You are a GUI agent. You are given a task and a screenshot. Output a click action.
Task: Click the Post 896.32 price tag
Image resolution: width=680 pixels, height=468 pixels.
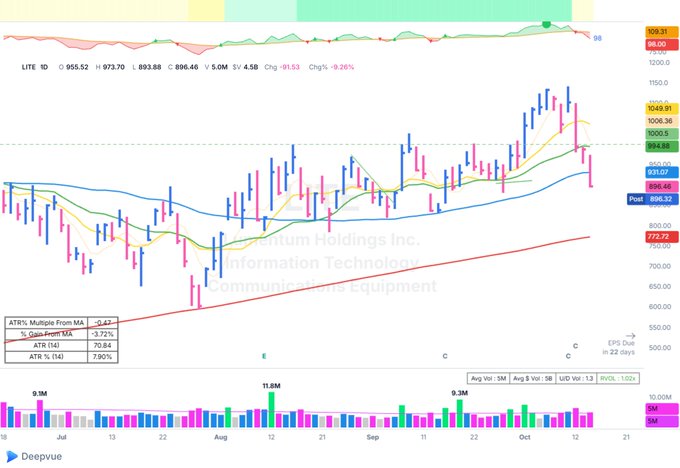point(653,199)
